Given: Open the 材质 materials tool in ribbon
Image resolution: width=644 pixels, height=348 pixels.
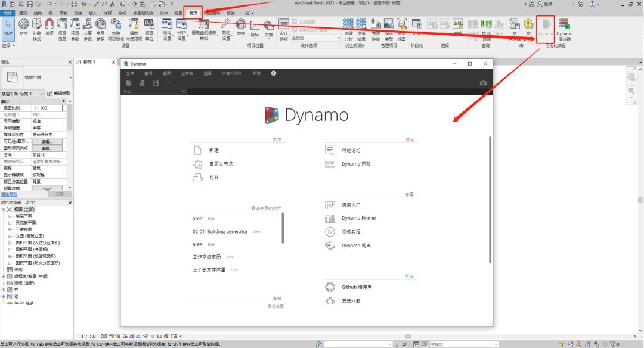Looking at the screenshot, I should (24, 28).
